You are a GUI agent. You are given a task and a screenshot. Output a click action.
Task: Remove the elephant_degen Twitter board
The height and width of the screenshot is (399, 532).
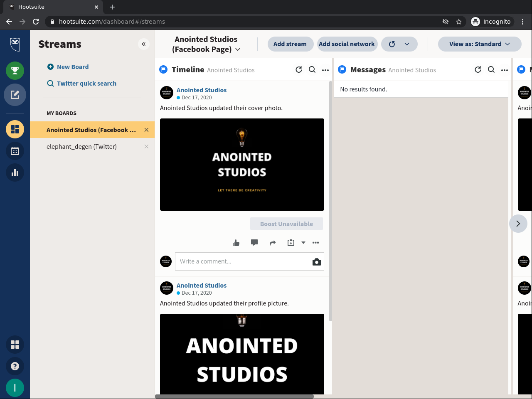[146, 147]
